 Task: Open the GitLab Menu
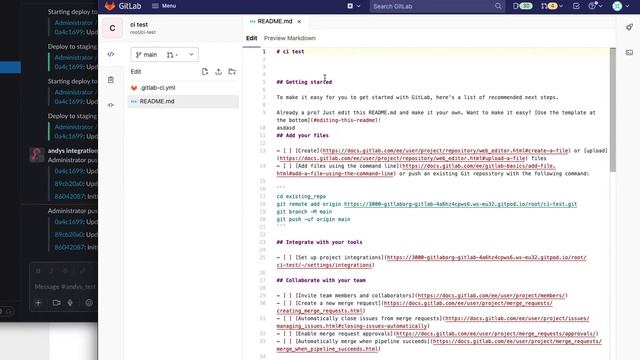[x=164, y=6]
